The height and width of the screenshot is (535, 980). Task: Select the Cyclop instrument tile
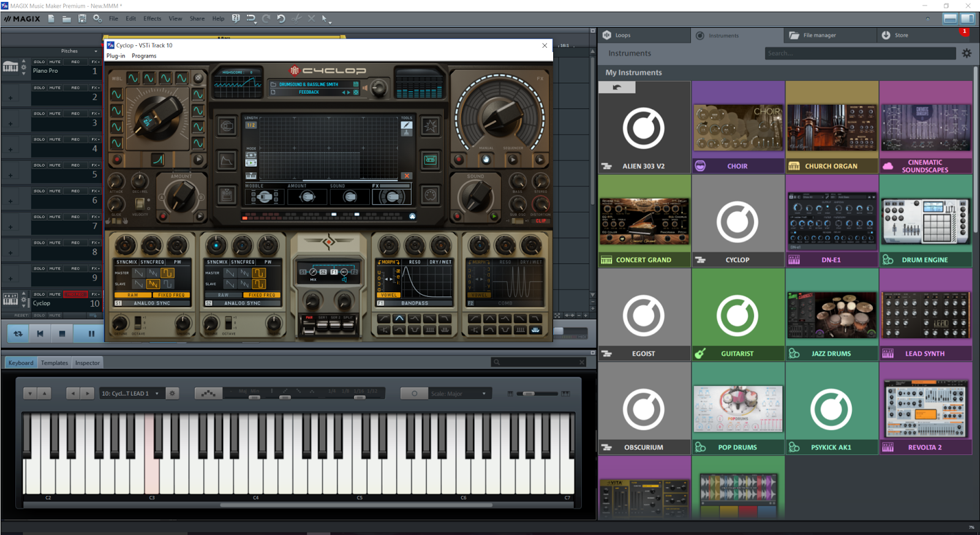coord(737,221)
